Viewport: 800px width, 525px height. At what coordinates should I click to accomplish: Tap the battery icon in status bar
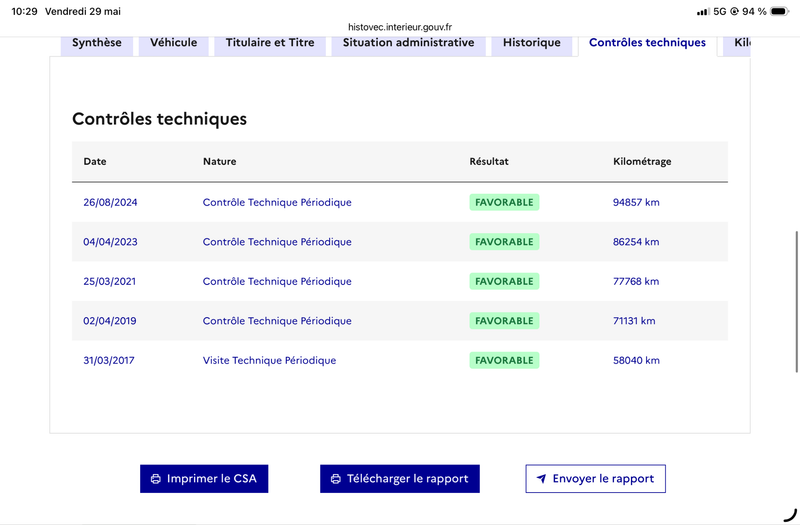click(x=780, y=11)
